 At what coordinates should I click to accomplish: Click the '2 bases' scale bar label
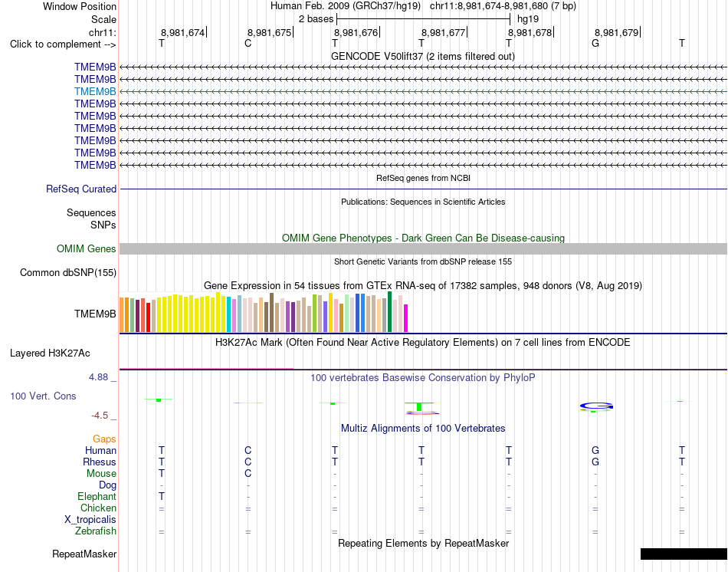[316, 19]
